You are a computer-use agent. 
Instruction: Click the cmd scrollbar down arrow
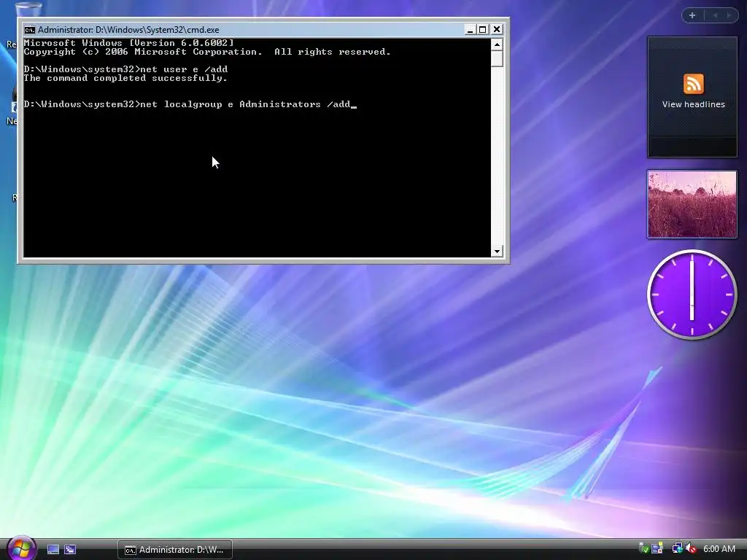coord(497,251)
